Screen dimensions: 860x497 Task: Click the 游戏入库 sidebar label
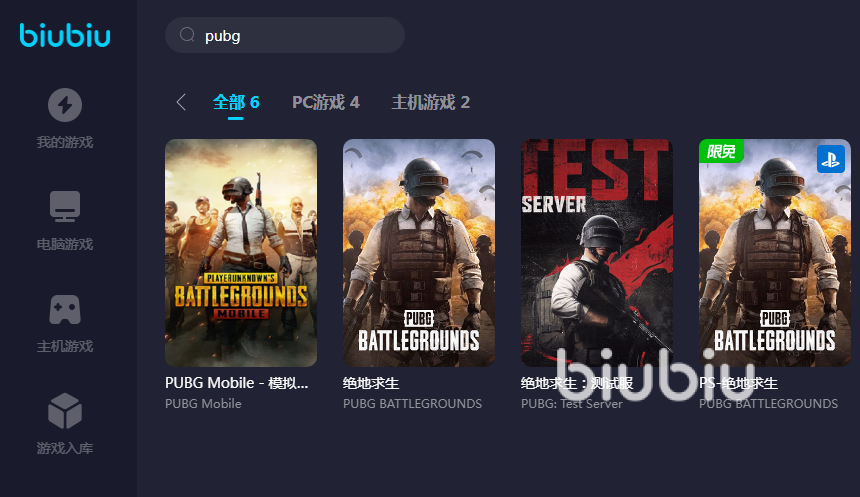click(x=65, y=449)
